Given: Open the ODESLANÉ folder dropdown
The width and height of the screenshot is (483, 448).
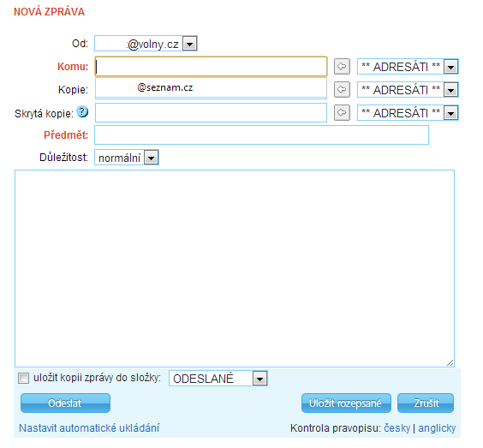Looking at the screenshot, I should click(x=218, y=379).
